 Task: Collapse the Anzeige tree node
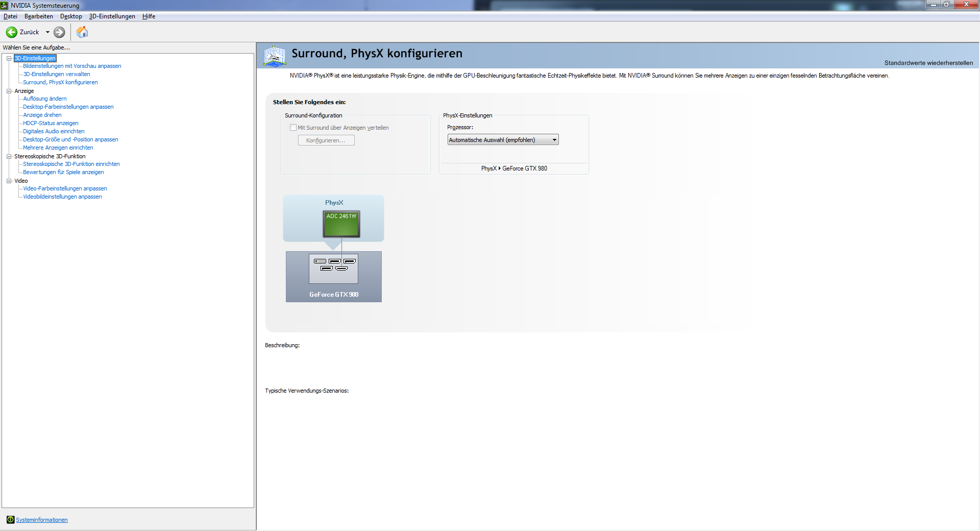(9, 91)
